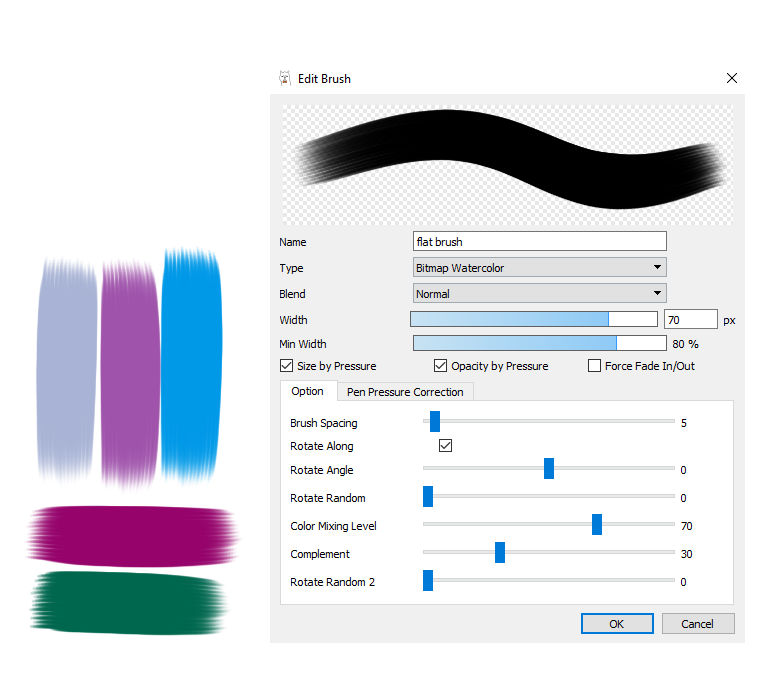Switch to the Option tab
Viewport: 771px width, 689px height.
[x=308, y=391]
